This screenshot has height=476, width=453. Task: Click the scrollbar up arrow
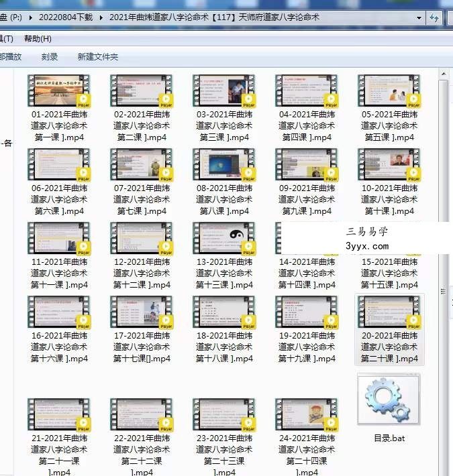(444, 74)
